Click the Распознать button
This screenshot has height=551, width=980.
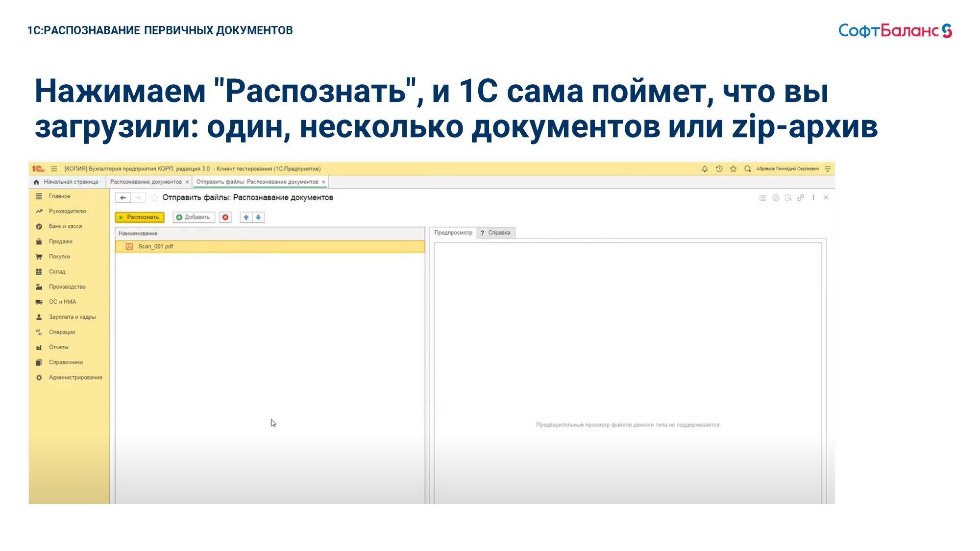click(140, 217)
